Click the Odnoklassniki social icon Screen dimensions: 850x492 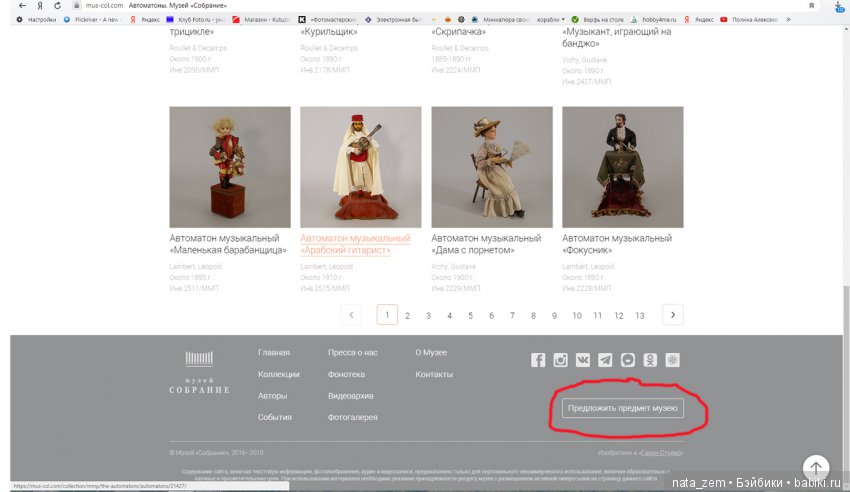tap(651, 361)
